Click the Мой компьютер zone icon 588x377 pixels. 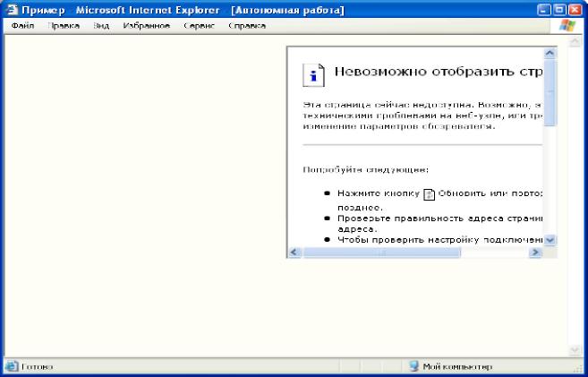click(414, 366)
